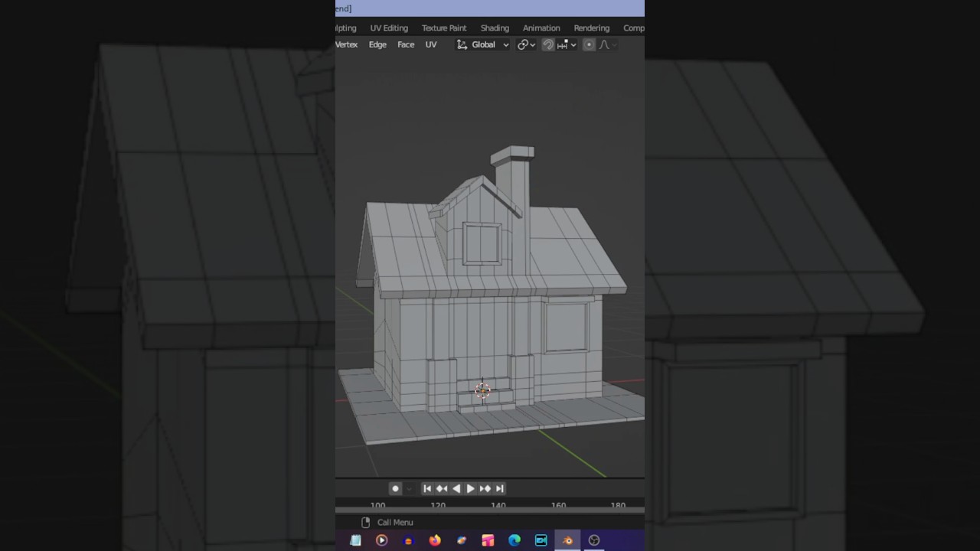Open the Global transform orientation dropdown

click(484, 44)
